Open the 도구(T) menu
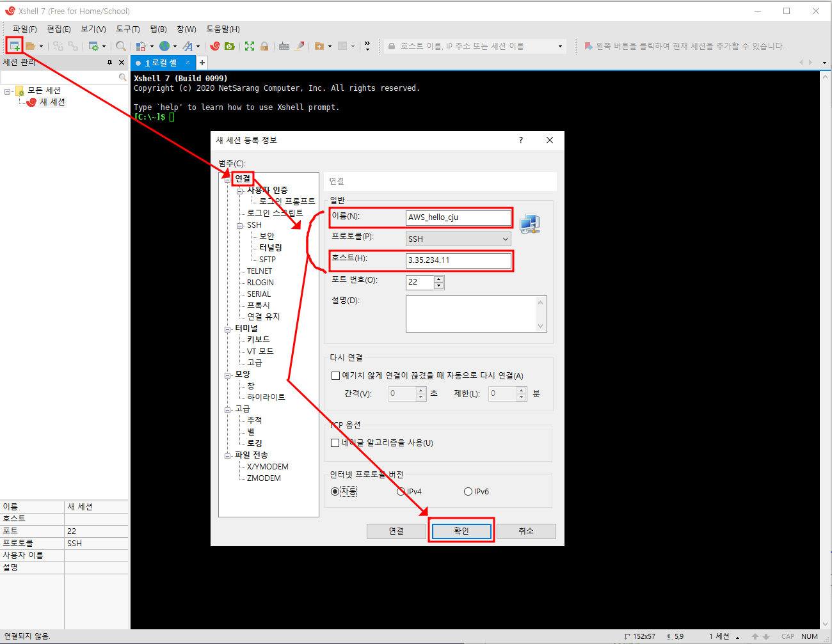 pyautogui.click(x=128, y=29)
